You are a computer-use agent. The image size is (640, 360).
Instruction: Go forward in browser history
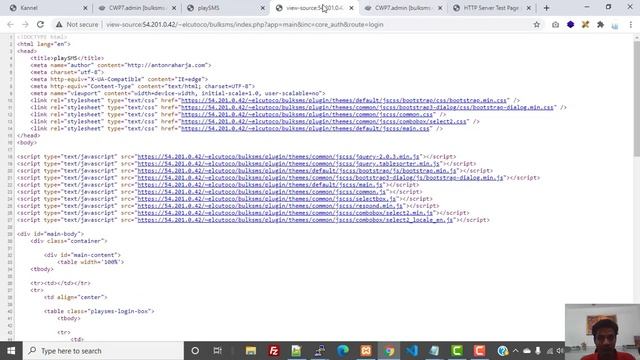click(25, 24)
